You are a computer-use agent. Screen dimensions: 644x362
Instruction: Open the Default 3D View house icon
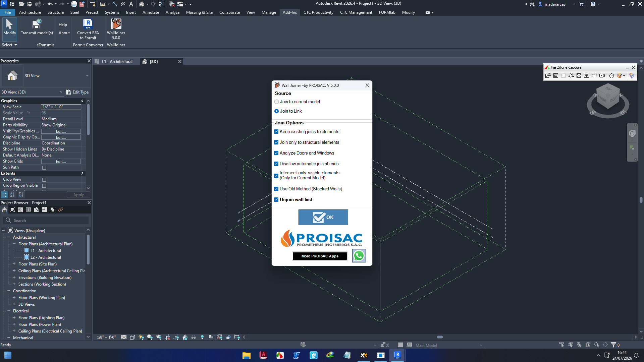tap(142, 4)
